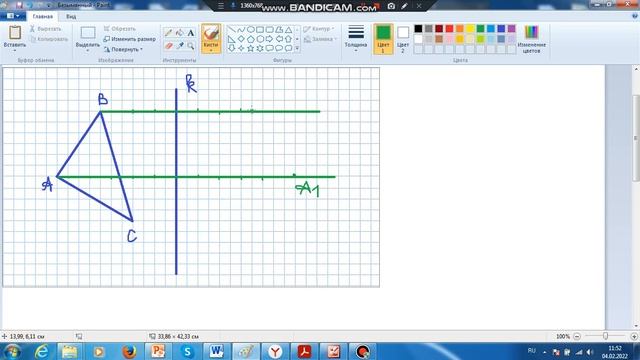Viewport: 640px width, 360px height.
Task: Open the Select (Выделить) dropdown arrow
Action: 88,51
